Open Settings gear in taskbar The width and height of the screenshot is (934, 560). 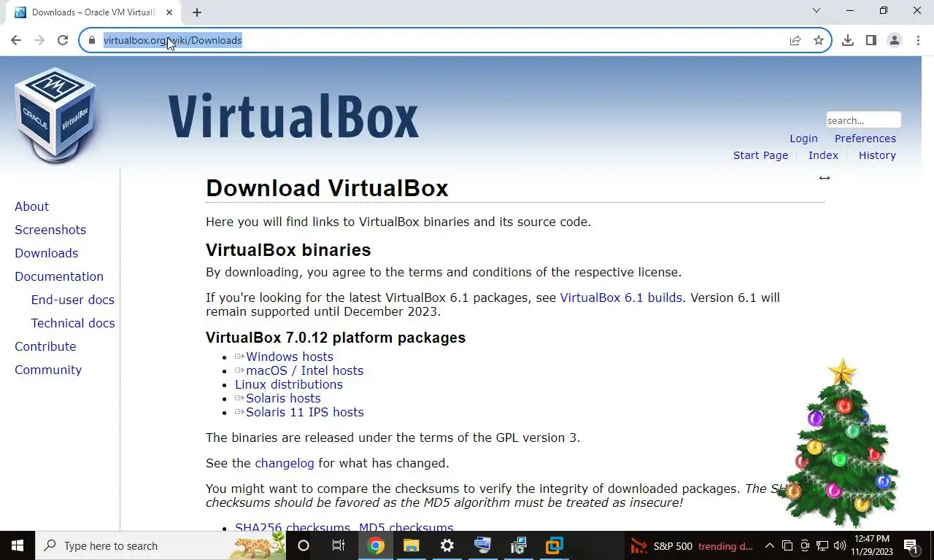[x=447, y=545]
